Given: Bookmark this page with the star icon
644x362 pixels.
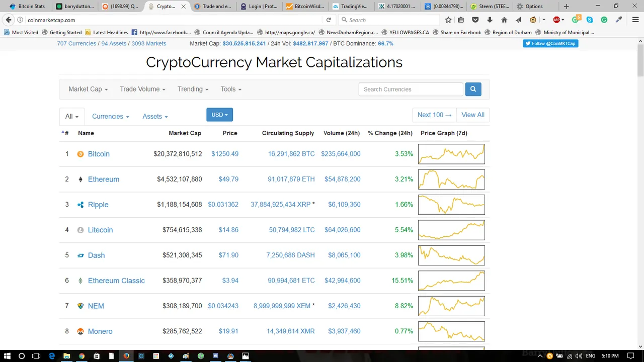Looking at the screenshot, I should (x=448, y=20).
